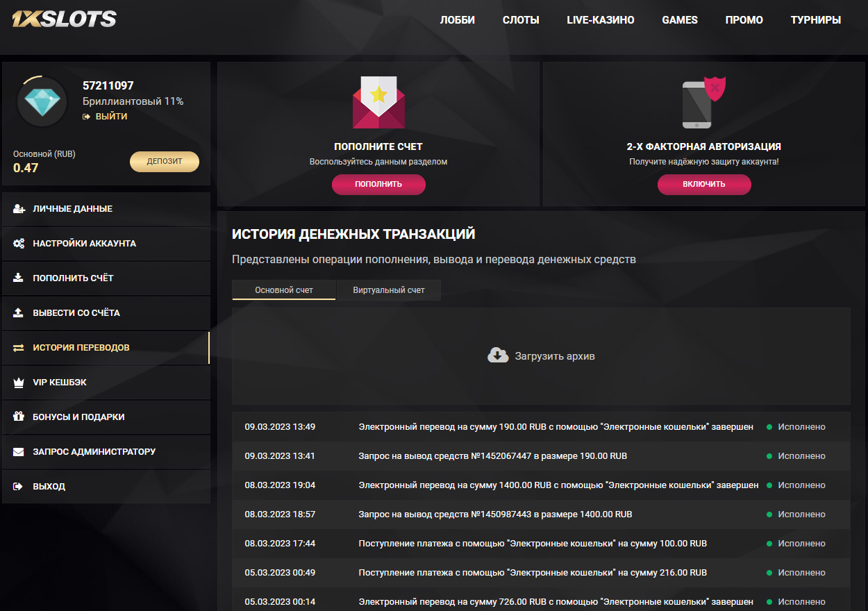Click the ИСТОРИЯ ДЕНЕЖНЫХ ТРАНЗАКЦИЙ heading
Viewport: 868px width, 611px height.
click(x=353, y=234)
